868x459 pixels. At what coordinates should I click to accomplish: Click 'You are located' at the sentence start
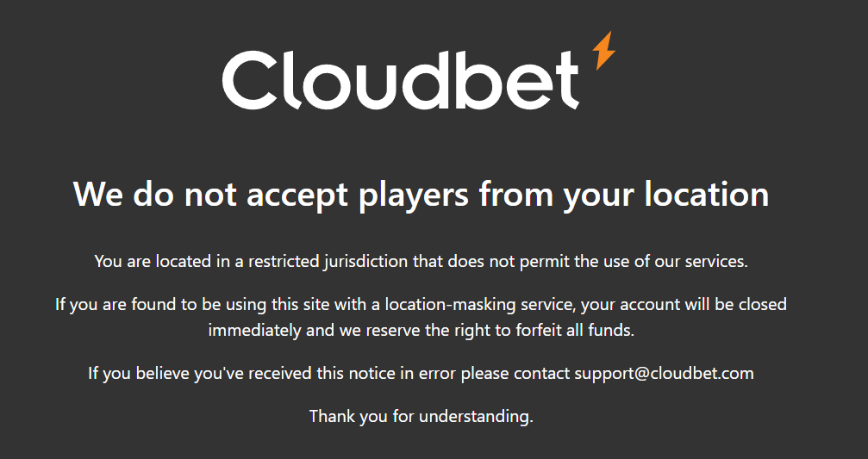(146, 261)
